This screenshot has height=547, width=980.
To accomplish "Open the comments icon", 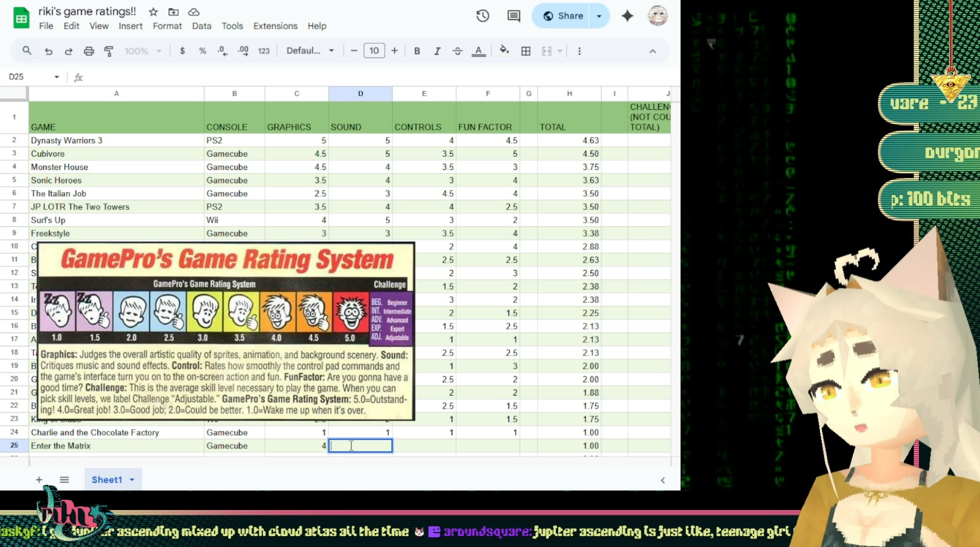I will 513,16.
